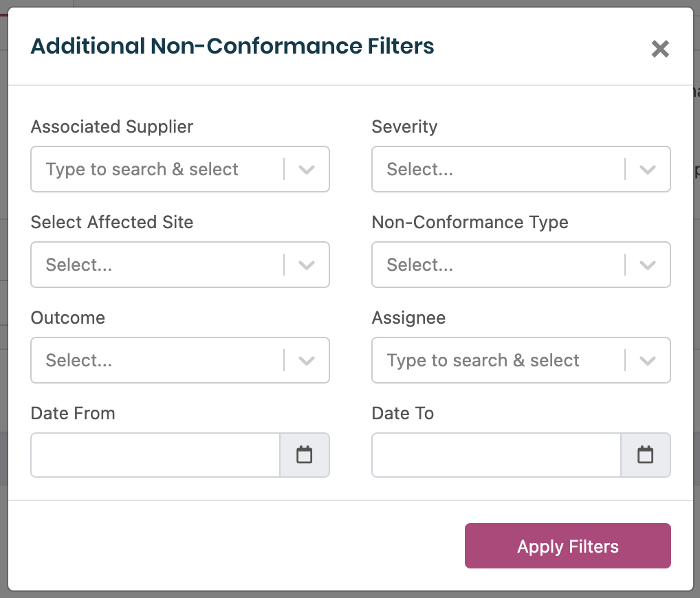Image resolution: width=700 pixels, height=598 pixels.
Task: Open the Date To calendar picker icon
Action: tap(645, 454)
